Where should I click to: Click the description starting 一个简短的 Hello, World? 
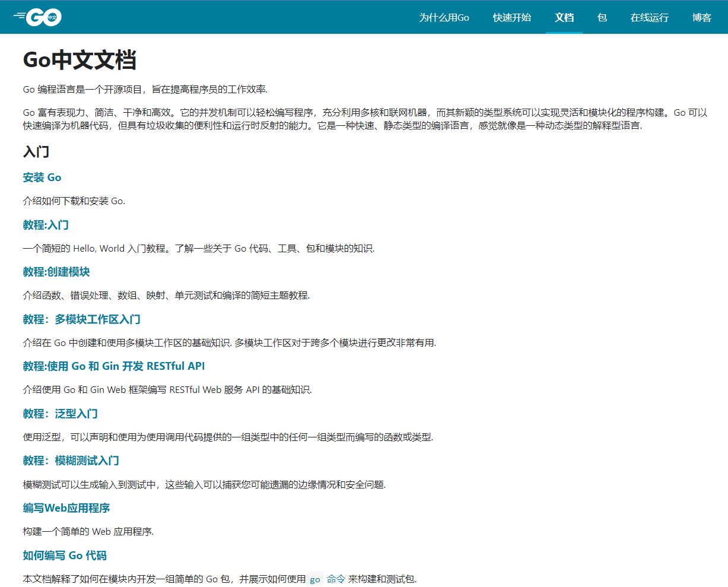pos(199,249)
